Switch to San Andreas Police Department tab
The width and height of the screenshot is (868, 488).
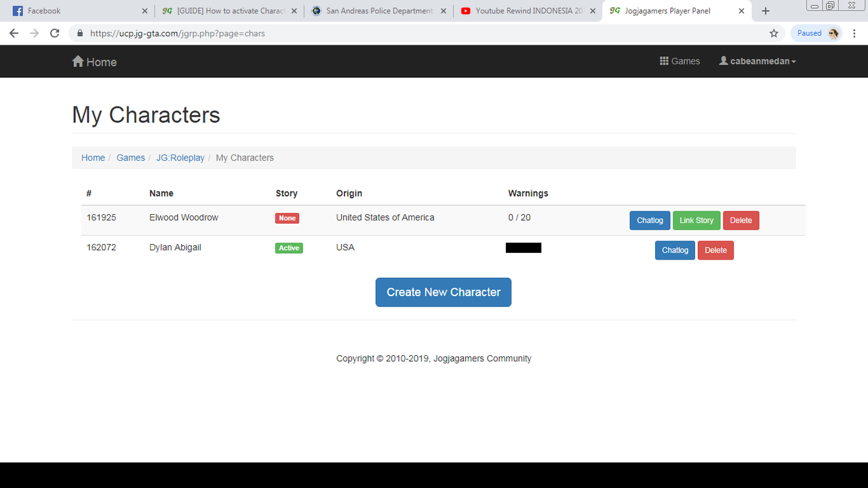[x=378, y=11]
